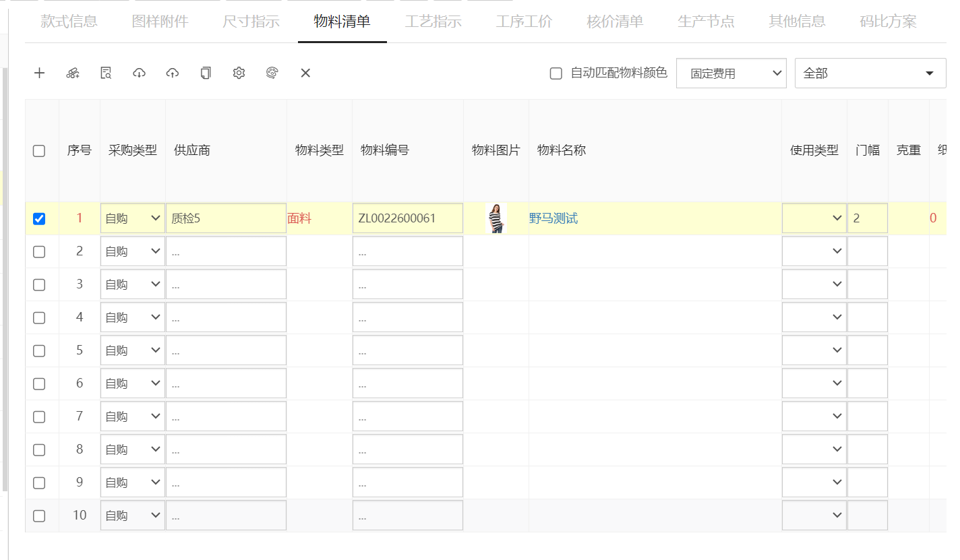This screenshot has height=560, width=960.
Task: Open the 核价清单 tab
Action: (615, 22)
